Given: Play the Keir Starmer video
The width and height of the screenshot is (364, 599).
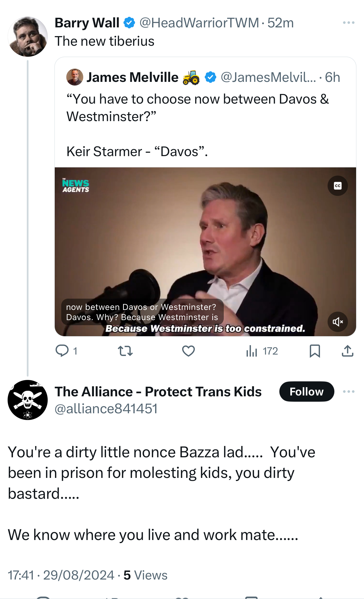Looking at the screenshot, I should tap(205, 251).
